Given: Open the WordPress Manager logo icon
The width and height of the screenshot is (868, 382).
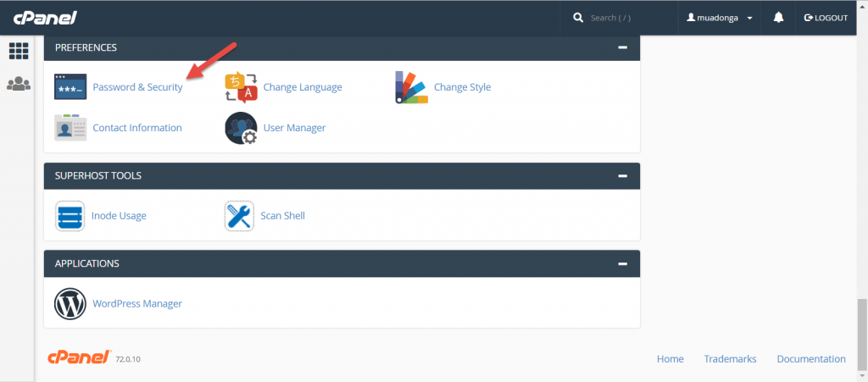Looking at the screenshot, I should coord(70,303).
